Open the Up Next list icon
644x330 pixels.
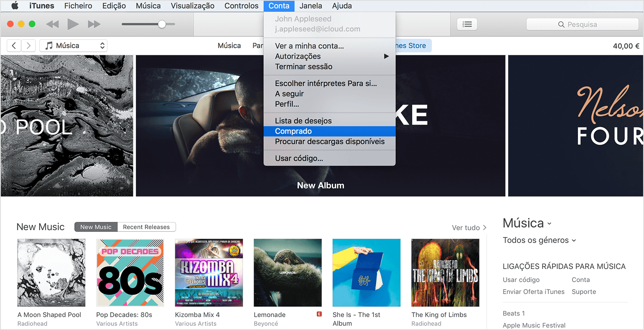[467, 24]
